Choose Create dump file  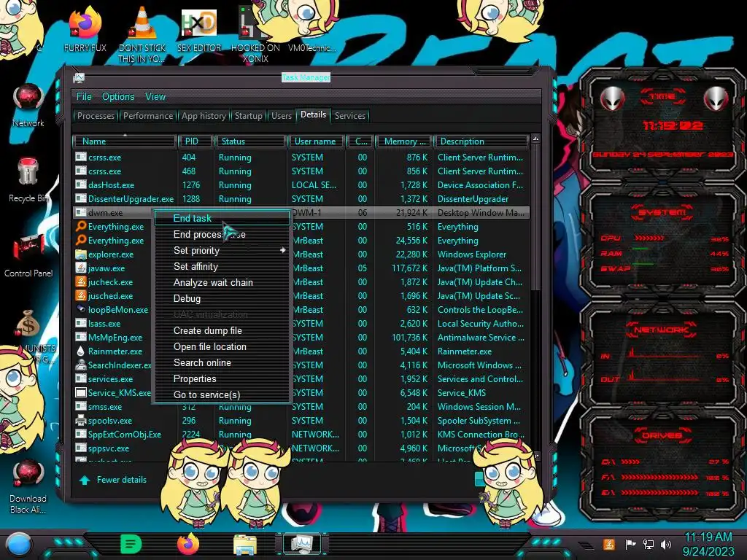point(222,330)
